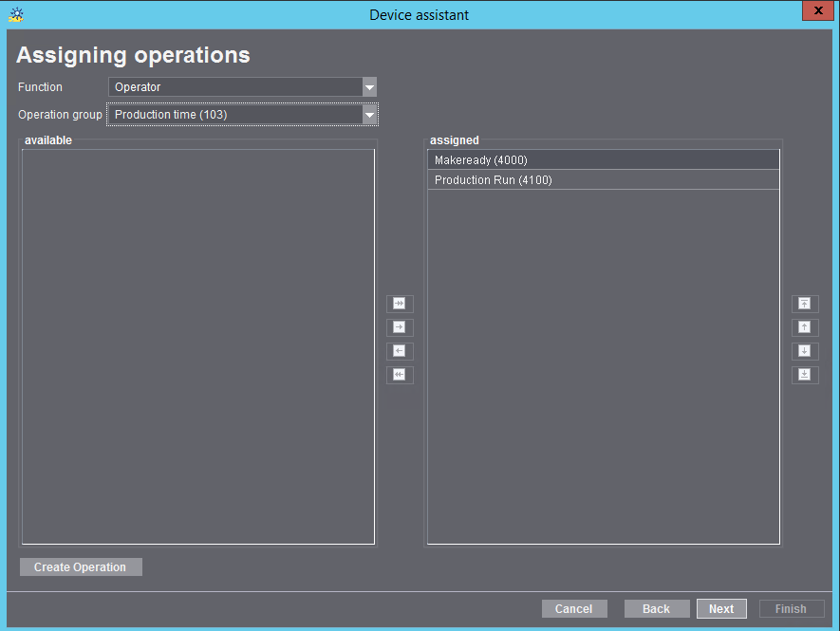
Task: Click the move-up arrow icon
Action: click(x=805, y=327)
